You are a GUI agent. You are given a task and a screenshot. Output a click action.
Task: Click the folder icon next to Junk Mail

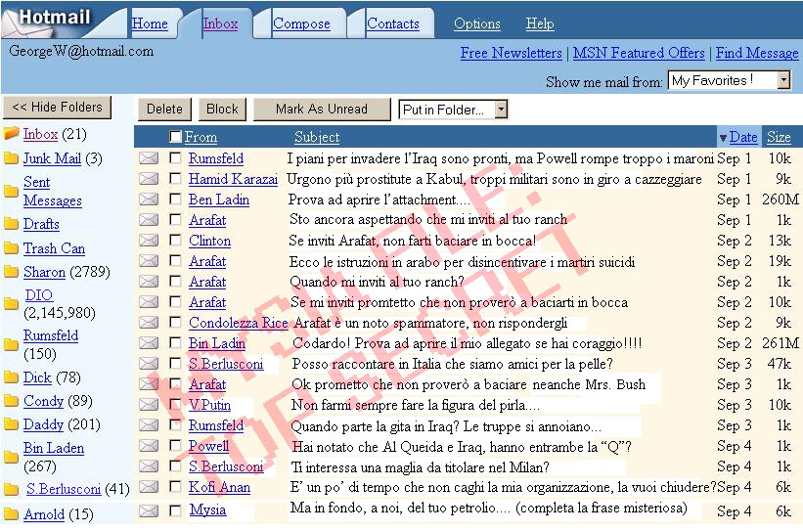(11, 158)
